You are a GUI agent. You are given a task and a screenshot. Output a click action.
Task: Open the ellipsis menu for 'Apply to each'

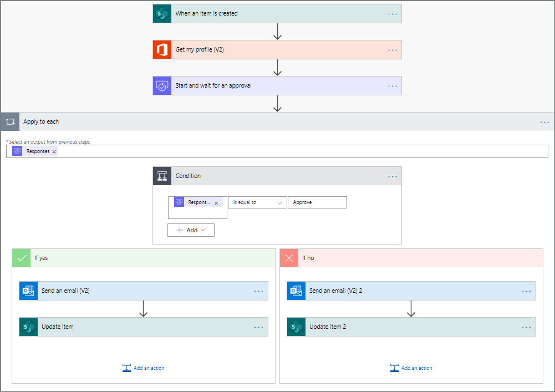(x=544, y=122)
